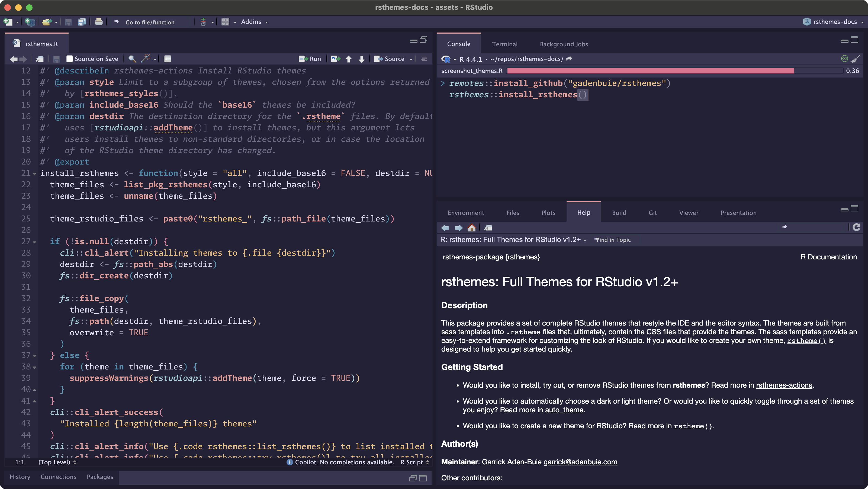
Task: Run the selected code in the editor
Action: [x=310, y=59]
